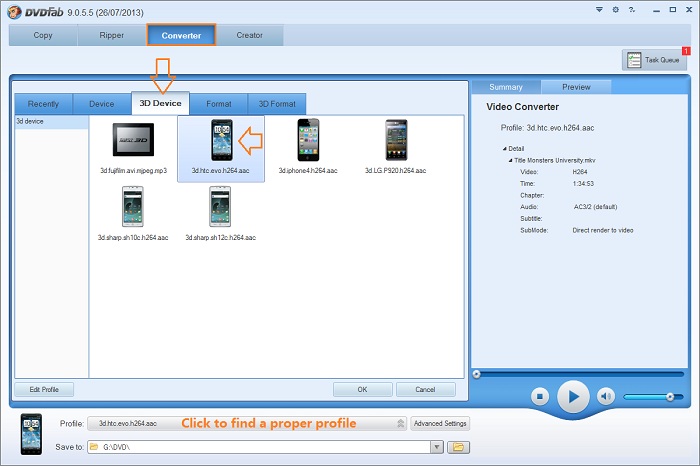Image resolution: width=700 pixels, height=466 pixels.
Task: Cancel the profile selection
Action: [x=425, y=390]
